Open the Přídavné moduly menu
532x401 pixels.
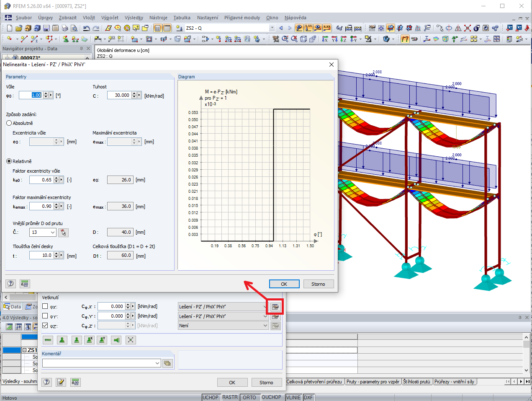pos(242,18)
